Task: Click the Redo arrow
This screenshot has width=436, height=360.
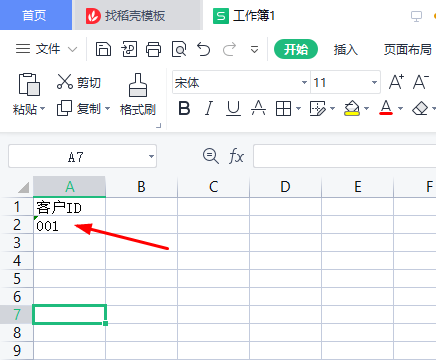Action: click(229, 49)
